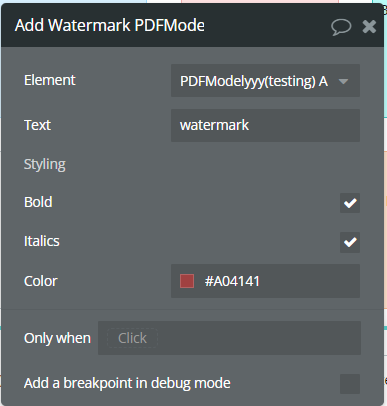387x406 pixels.
Task: Click the arrow caret in Element field
Action: click(343, 81)
